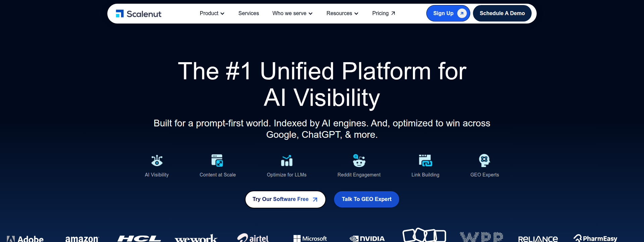Click the Adobe logo
644x242 pixels.
point(25,239)
